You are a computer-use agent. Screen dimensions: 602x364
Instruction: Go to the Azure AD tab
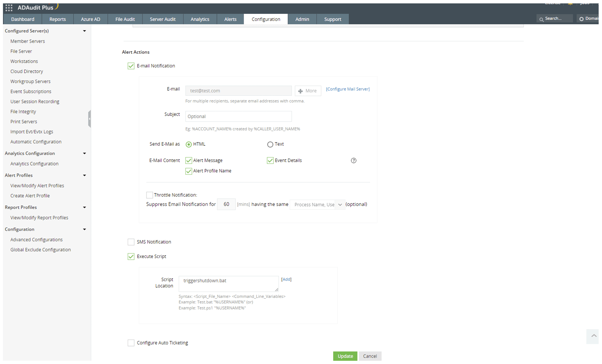91,19
